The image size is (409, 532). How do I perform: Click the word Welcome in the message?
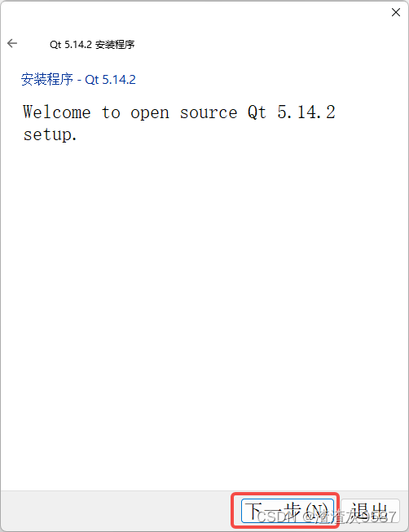click(57, 112)
